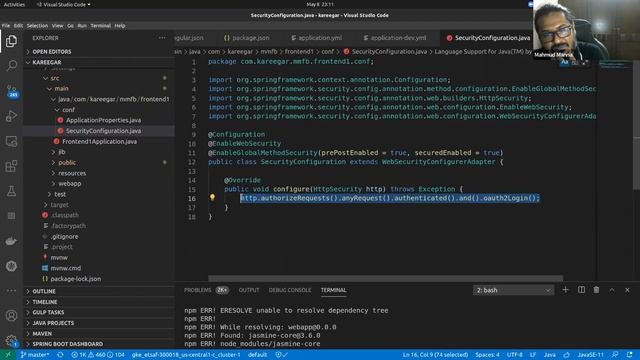Change Java language mode in status bar
The image size is (640, 360).
point(549,355)
